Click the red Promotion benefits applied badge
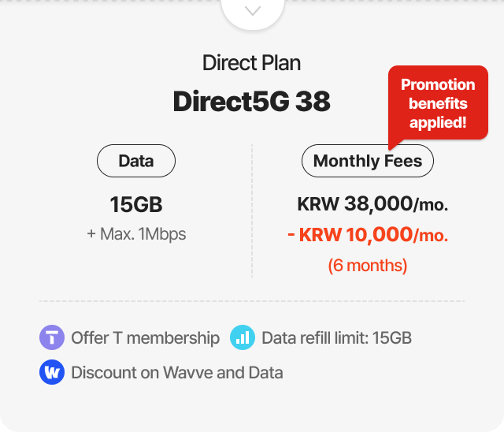This screenshot has width=504, height=432. 438,103
